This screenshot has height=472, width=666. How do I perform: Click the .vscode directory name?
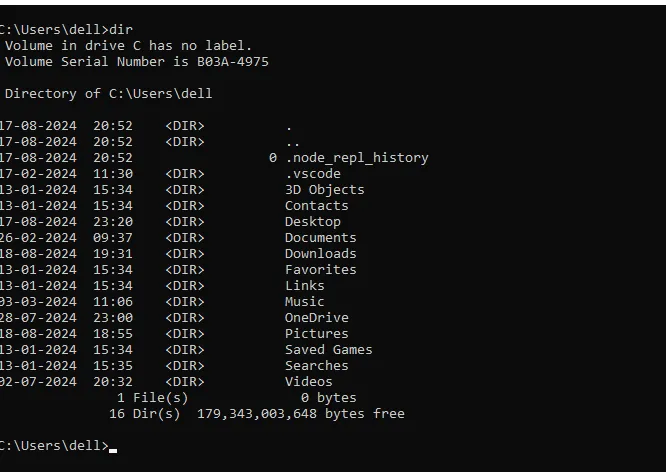312,174
